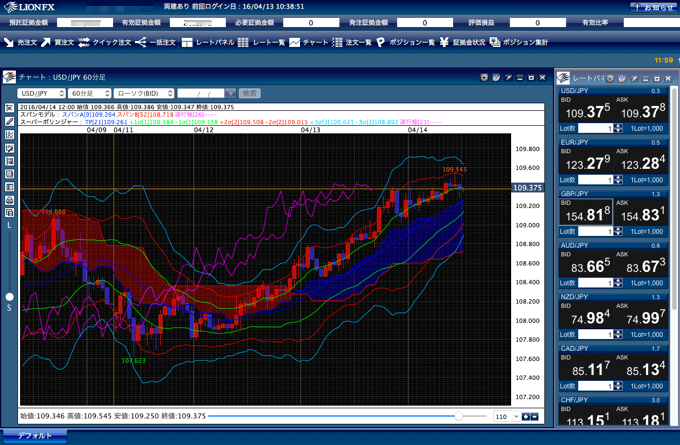Click the rate panel window pin icon
The height and width of the screenshot is (445, 680).
[x=634, y=78]
